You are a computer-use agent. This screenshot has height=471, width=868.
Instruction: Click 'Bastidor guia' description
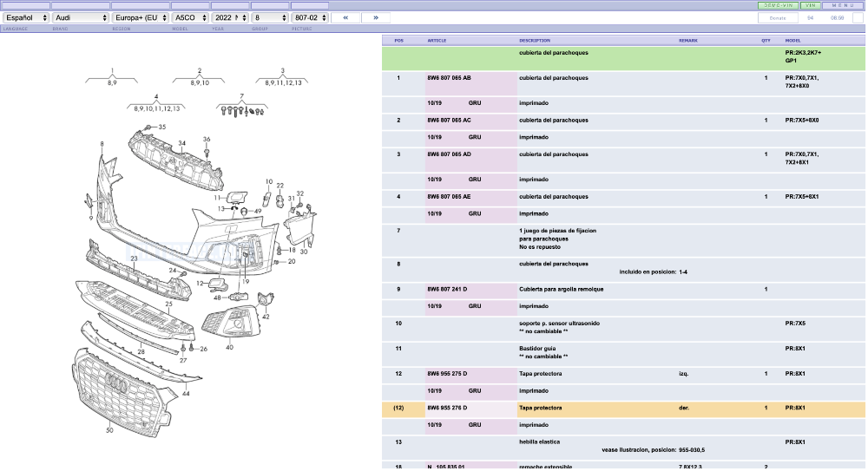[x=537, y=349]
